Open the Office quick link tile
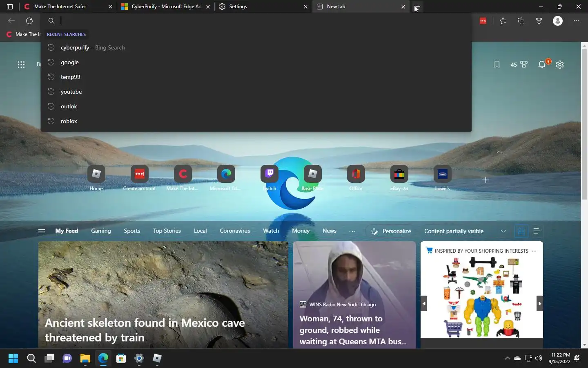This screenshot has width=588, height=368. (356, 178)
